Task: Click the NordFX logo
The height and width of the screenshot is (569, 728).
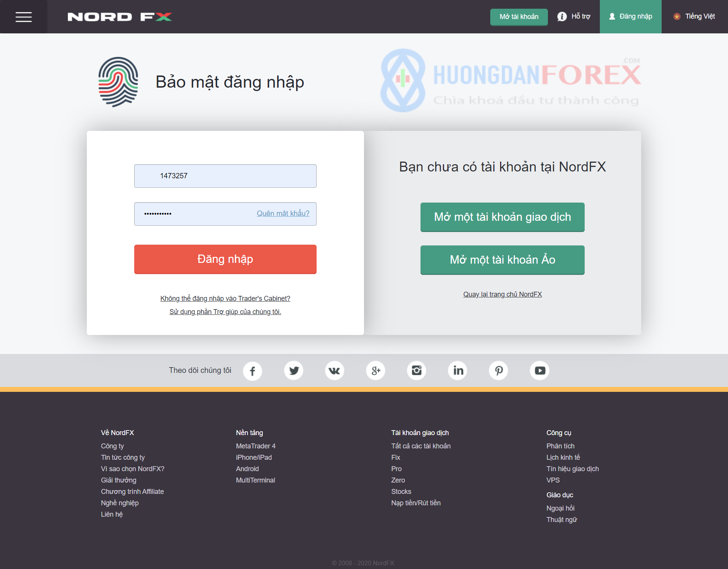Action: click(x=120, y=17)
